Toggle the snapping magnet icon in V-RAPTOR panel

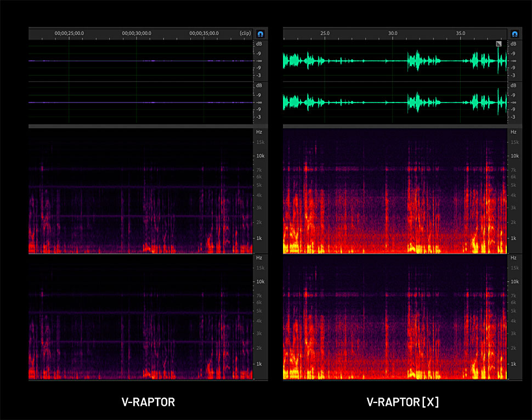click(x=260, y=34)
